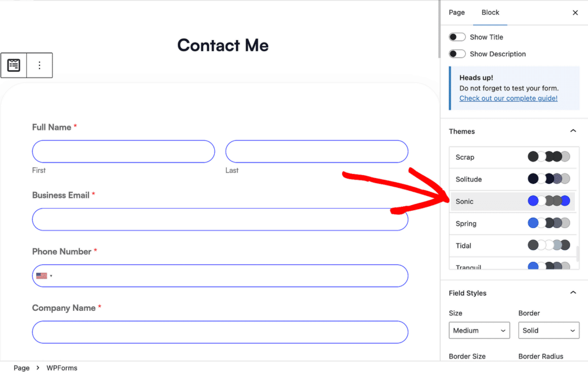
Task: Select the Sonic theme color swatches
Action: pos(548,201)
